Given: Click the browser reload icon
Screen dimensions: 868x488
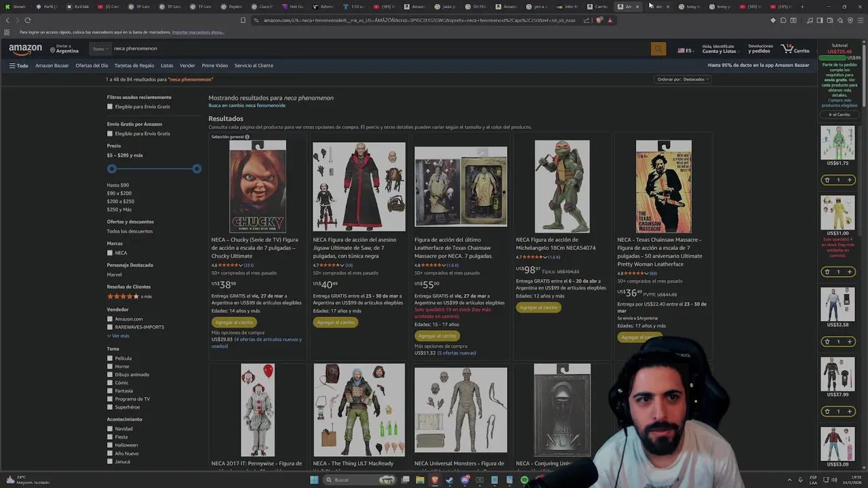Looking at the screenshot, I should pyautogui.click(x=27, y=20).
